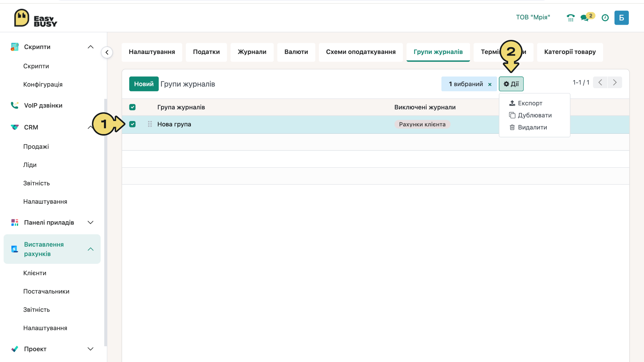Click the Новий button

[x=144, y=84]
